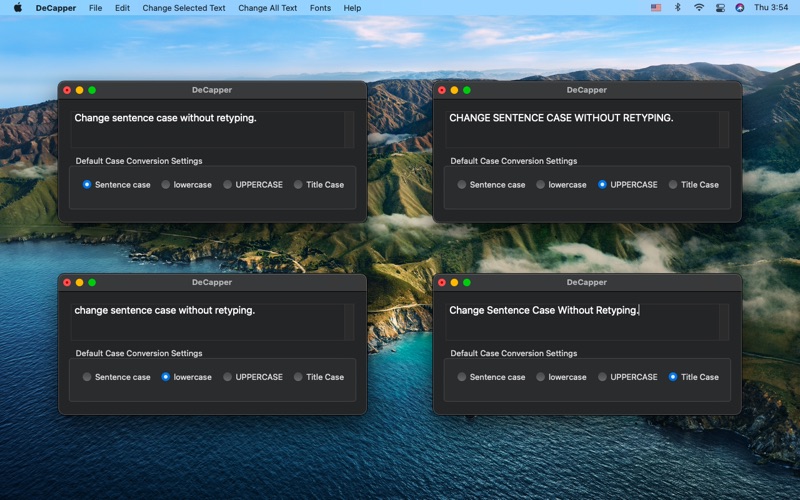Open the DeCapper application menu

(56, 8)
